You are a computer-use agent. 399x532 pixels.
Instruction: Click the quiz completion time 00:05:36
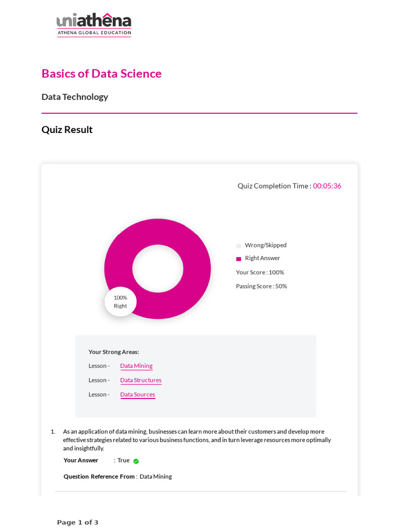[x=327, y=186]
